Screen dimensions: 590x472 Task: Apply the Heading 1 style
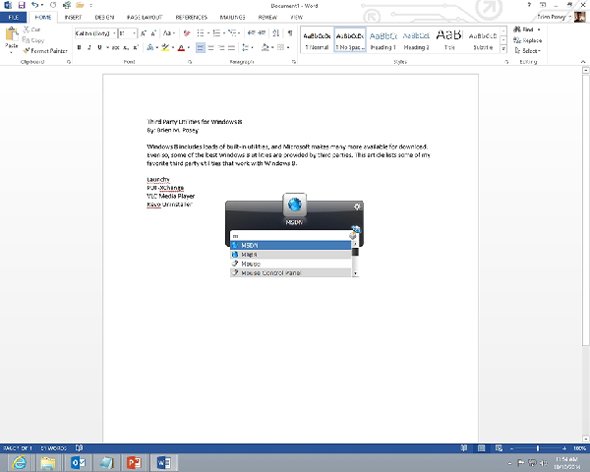tap(383, 40)
